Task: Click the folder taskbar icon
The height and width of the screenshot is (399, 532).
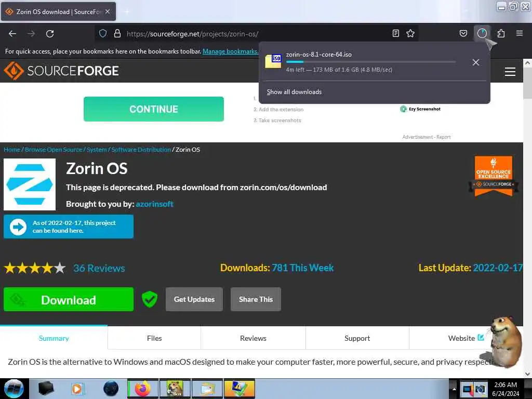Action: coord(207,389)
